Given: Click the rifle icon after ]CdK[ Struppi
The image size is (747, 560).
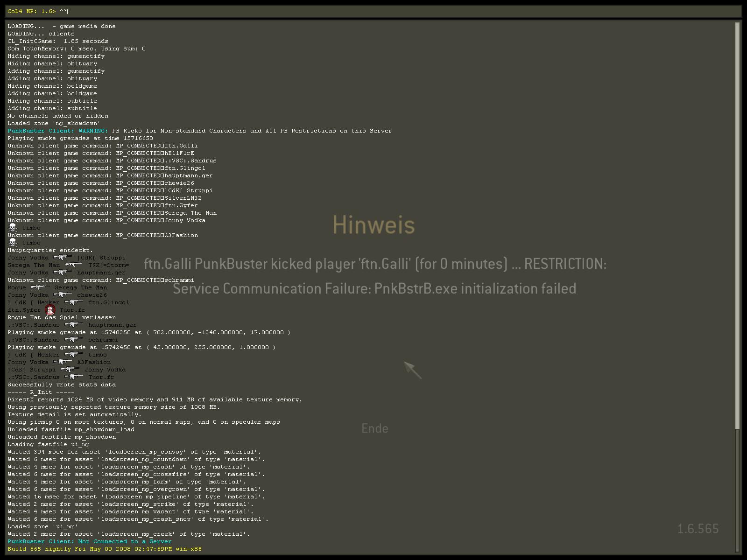Looking at the screenshot, I should click(x=70, y=370).
